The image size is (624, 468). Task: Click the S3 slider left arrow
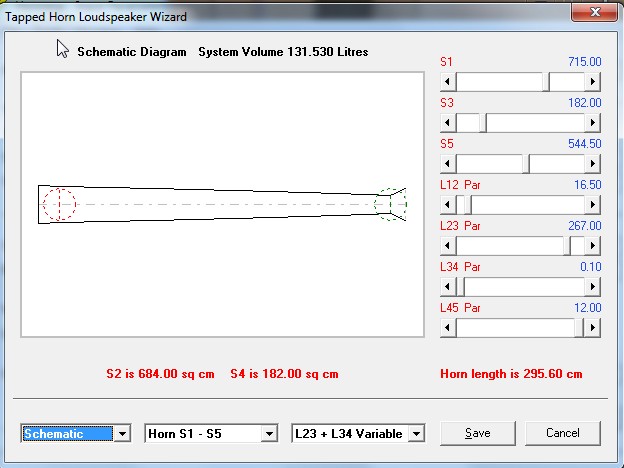(x=448, y=123)
